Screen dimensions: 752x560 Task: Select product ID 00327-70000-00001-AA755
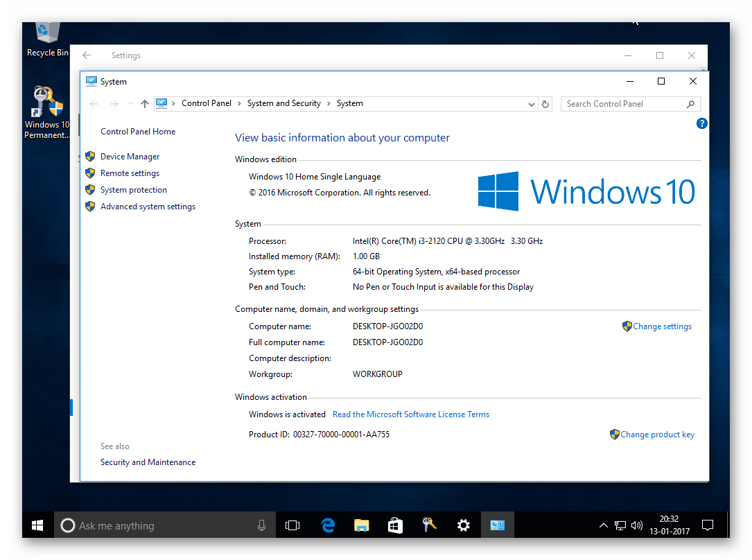342,435
